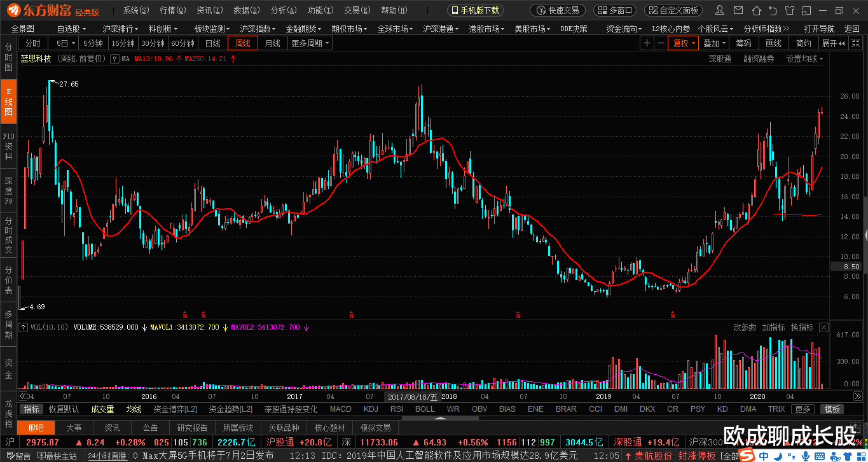The image size is (868, 462).
Task: Open 交易(E) menu
Action: [x=357, y=10]
